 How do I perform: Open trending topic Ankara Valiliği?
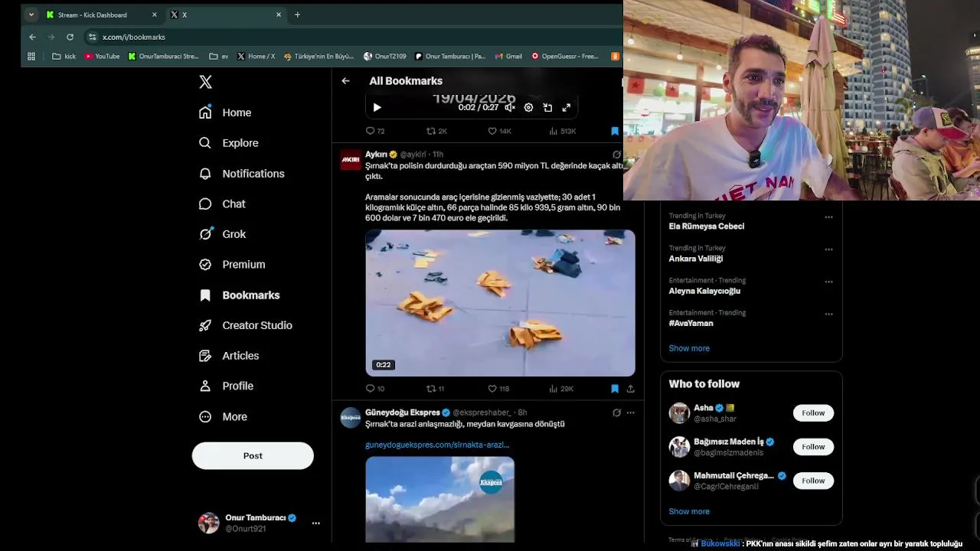pos(695,259)
